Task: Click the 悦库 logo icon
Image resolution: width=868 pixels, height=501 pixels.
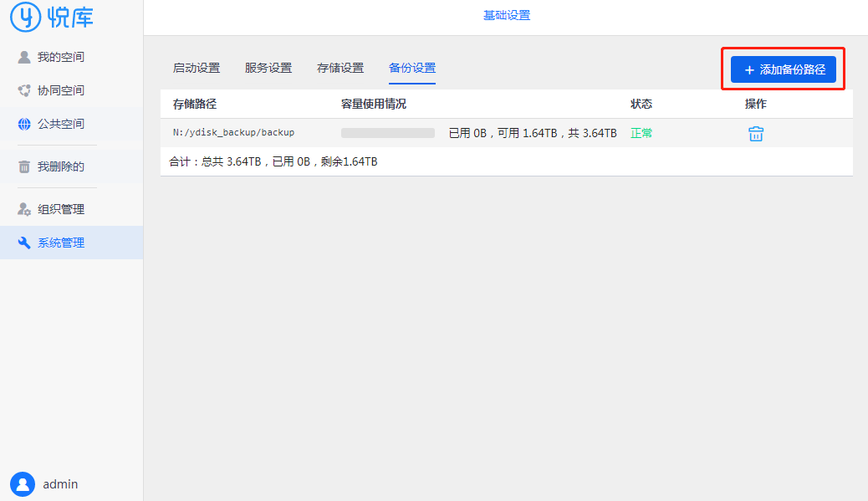Action: coord(25,17)
